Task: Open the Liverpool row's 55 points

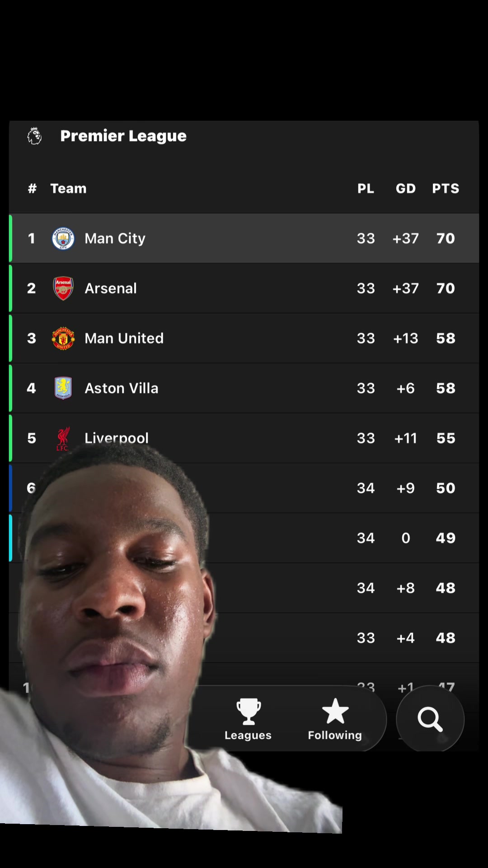Action: pyautogui.click(x=446, y=438)
